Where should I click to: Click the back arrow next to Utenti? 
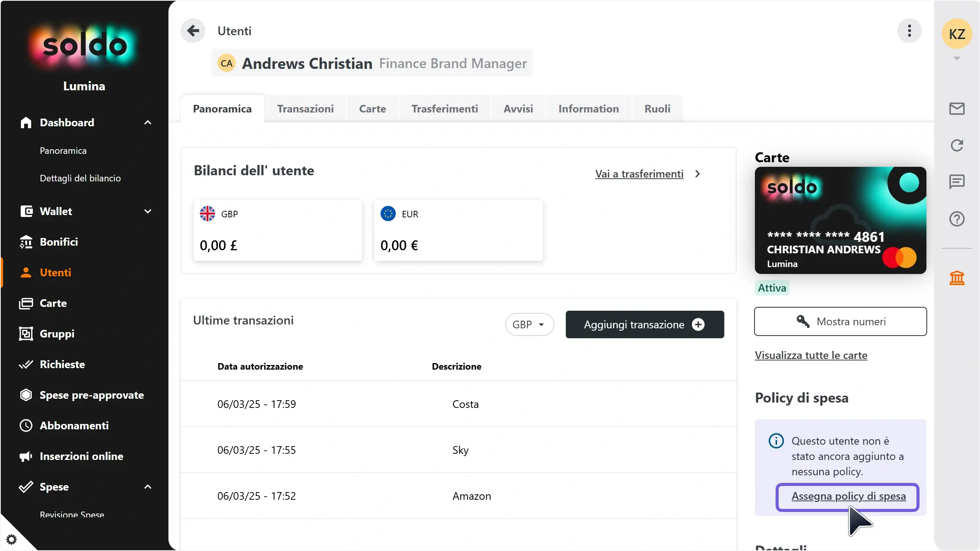pos(193,31)
